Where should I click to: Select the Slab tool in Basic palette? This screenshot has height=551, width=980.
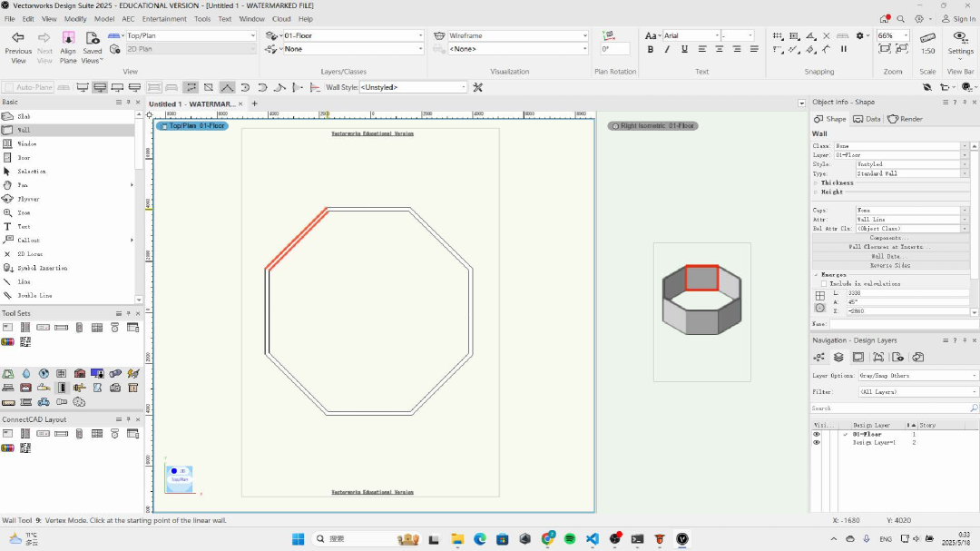click(x=24, y=116)
